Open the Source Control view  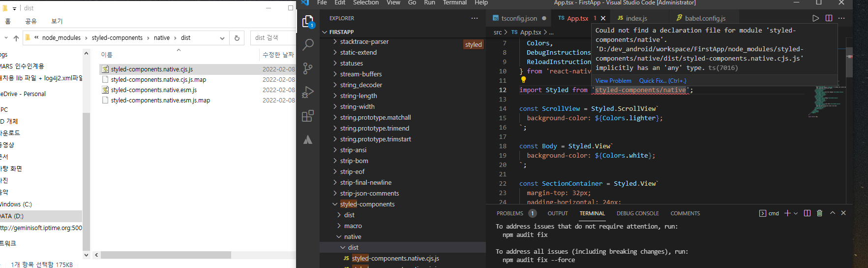(x=308, y=68)
